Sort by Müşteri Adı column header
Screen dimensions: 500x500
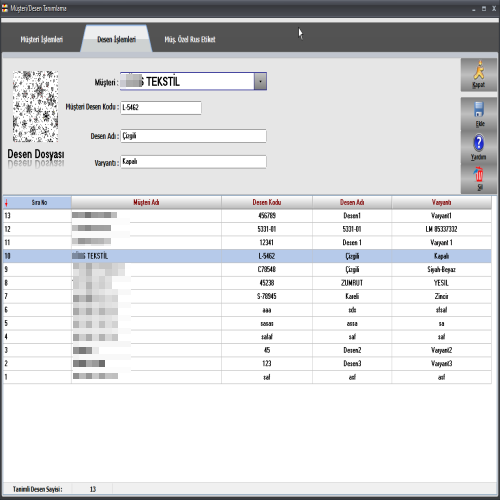[x=146, y=202]
